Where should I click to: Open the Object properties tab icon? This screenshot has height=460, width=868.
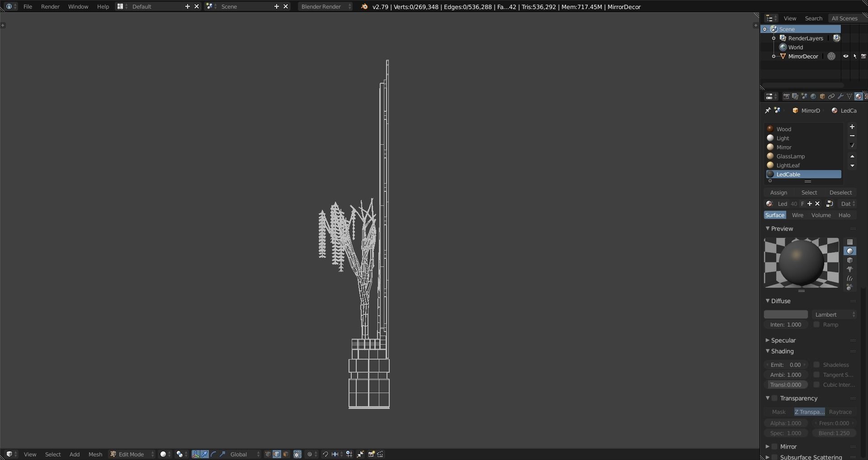point(822,96)
